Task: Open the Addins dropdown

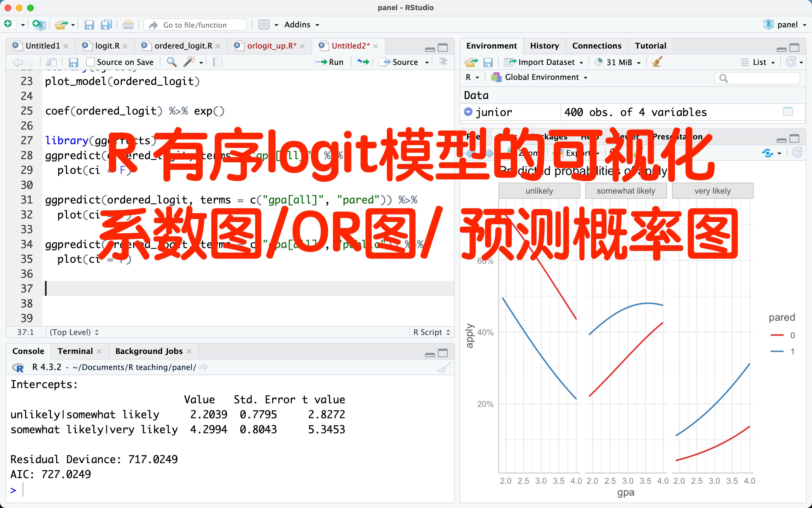Action: 301,25
